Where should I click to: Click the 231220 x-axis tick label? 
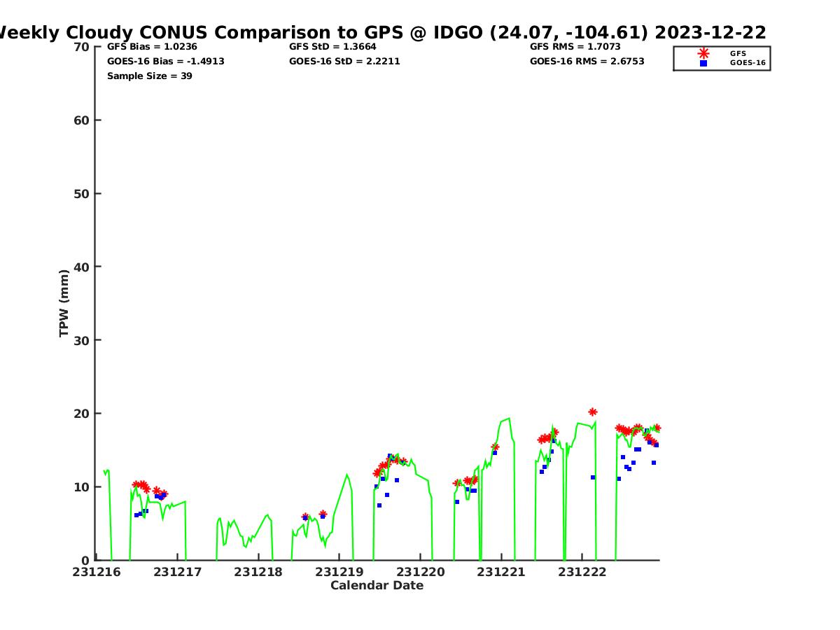click(x=421, y=572)
